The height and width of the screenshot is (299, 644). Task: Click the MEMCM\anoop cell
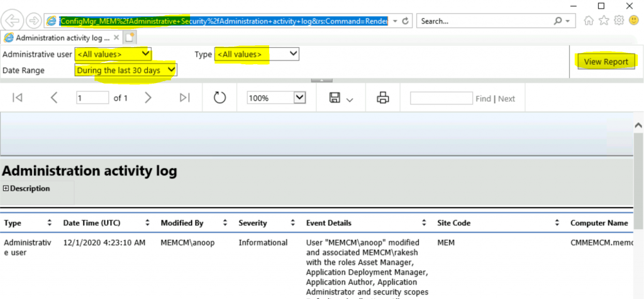pyautogui.click(x=187, y=242)
